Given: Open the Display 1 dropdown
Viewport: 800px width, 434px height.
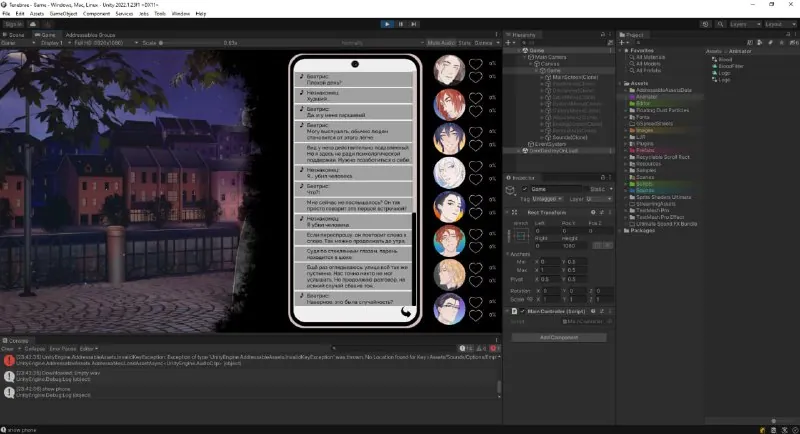Looking at the screenshot, I should pos(55,43).
